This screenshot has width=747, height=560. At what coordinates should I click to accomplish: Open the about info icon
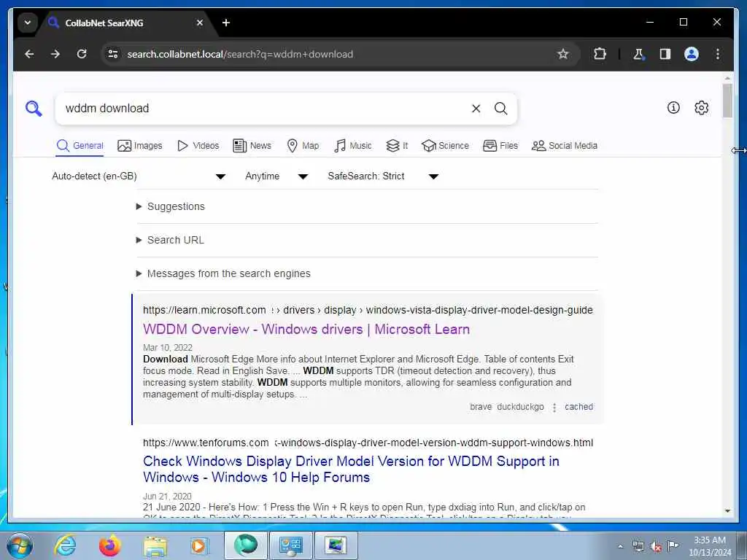(x=673, y=108)
